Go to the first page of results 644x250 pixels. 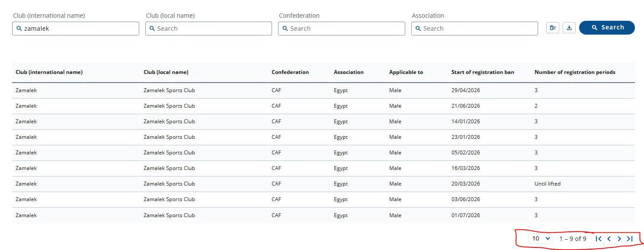click(599, 239)
